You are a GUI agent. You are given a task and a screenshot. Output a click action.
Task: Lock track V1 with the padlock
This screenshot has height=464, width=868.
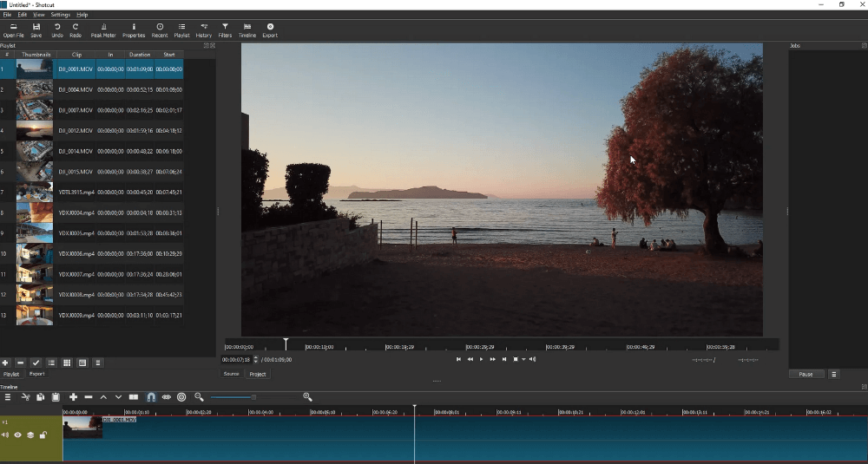(x=43, y=435)
